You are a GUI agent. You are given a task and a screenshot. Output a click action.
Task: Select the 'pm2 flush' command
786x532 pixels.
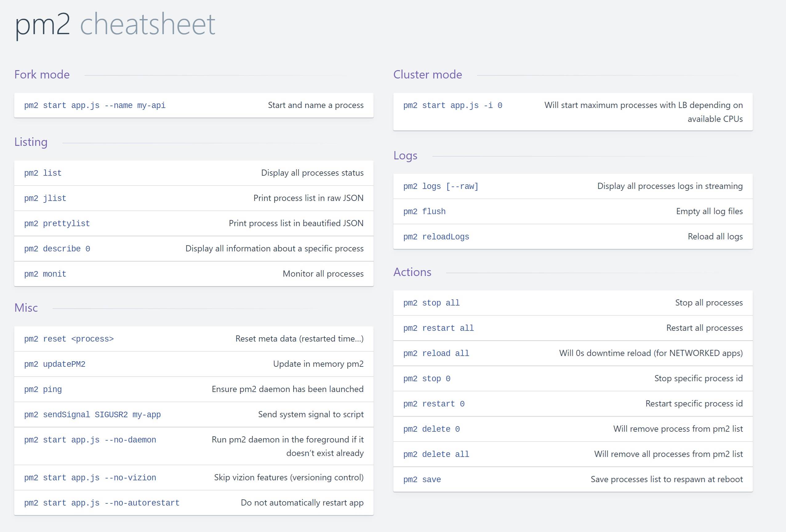pyautogui.click(x=424, y=212)
